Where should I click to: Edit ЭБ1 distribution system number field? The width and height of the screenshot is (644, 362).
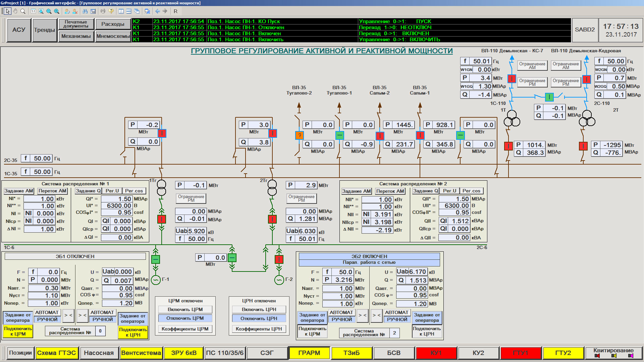[x=100, y=331]
